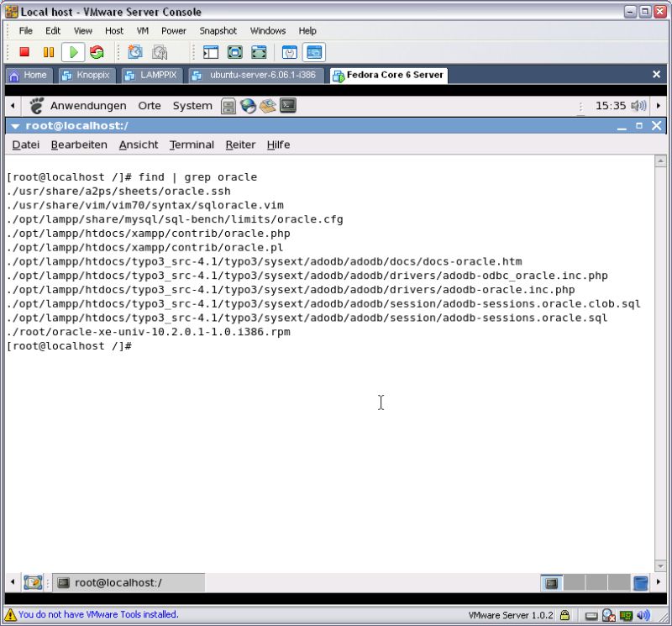This screenshot has height=626, width=672.
Task: Open terminal window menu triangle in title bar
Action: [15, 126]
